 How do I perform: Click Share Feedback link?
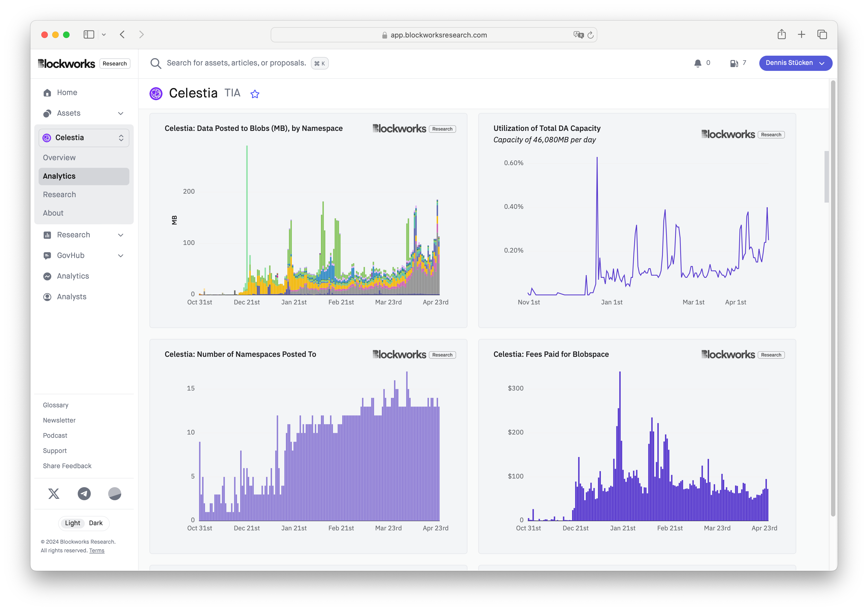(67, 466)
